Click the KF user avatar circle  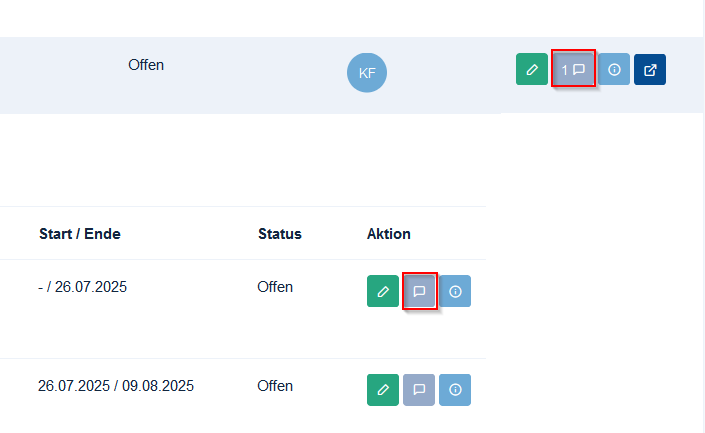[x=367, y=72]
